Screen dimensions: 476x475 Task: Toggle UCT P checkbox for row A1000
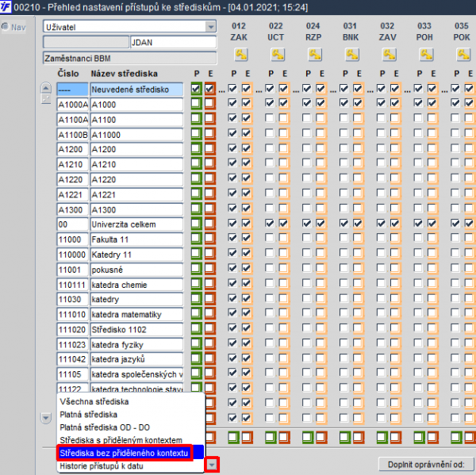click(x=270, y=103)
